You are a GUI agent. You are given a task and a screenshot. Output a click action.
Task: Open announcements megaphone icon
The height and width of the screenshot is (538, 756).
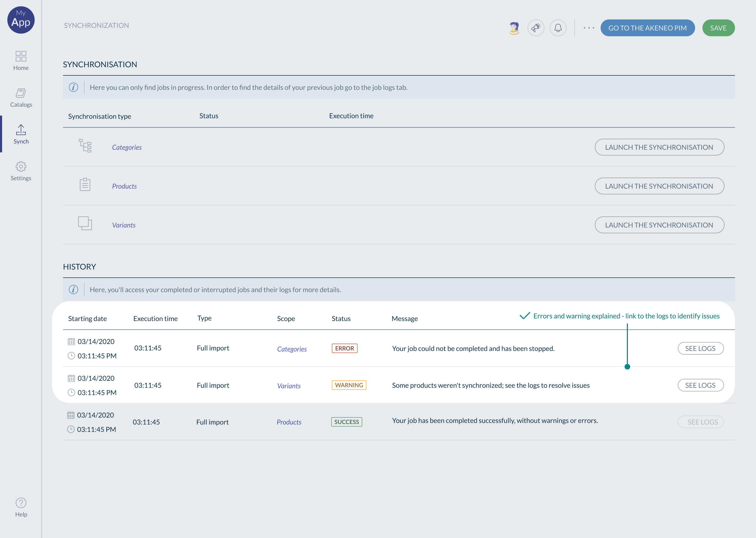tap(535, 28)
